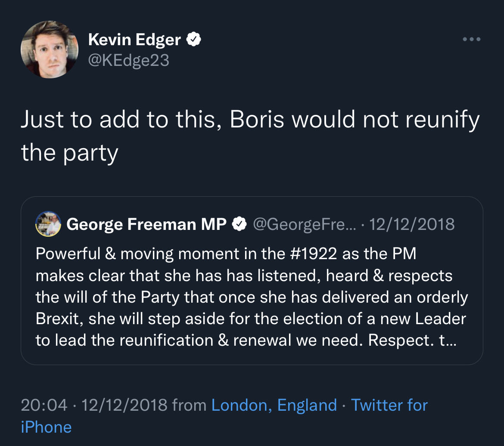Open the Kevin Edger display name link
Screen dimensions: 504x446
(134, 40)
